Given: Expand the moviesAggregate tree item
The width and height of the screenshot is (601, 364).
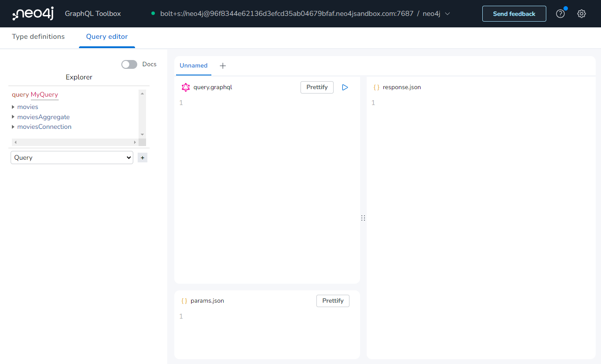Looking at the screenshot, I should [13, 116].
